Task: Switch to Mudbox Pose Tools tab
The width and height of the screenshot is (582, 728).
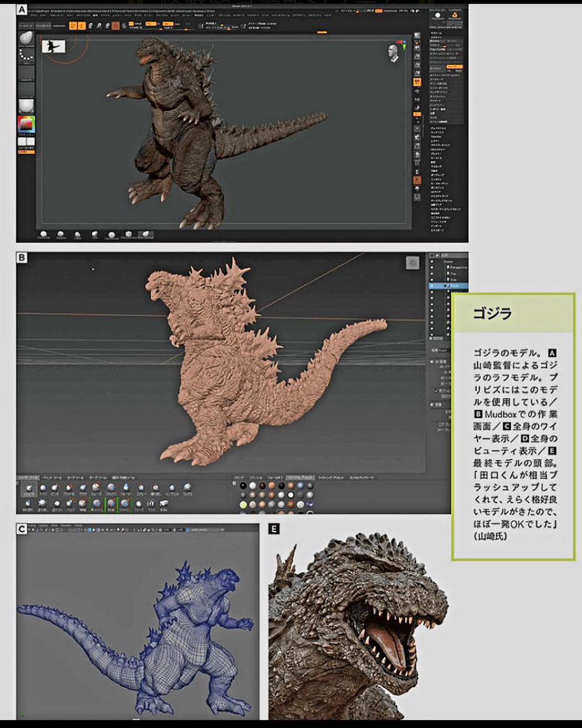Action: [x=99, y=478]
